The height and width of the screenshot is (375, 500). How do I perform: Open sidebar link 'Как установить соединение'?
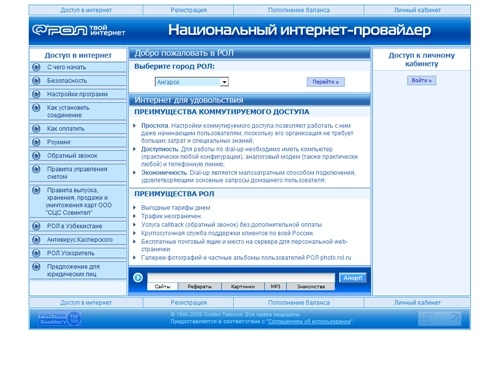[68, 111]
